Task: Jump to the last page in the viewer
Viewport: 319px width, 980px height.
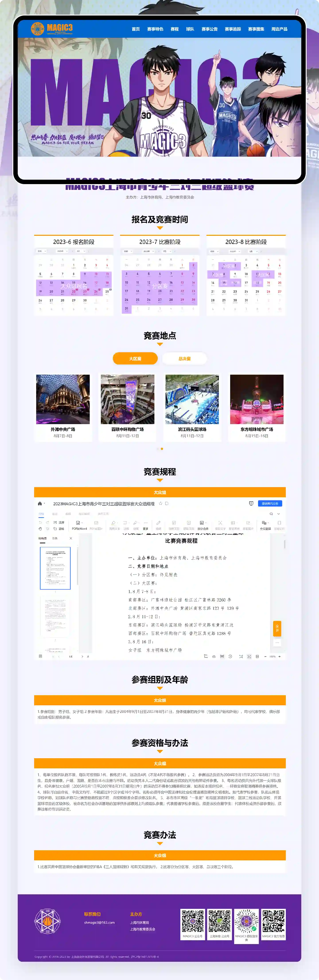Action: 88,656
